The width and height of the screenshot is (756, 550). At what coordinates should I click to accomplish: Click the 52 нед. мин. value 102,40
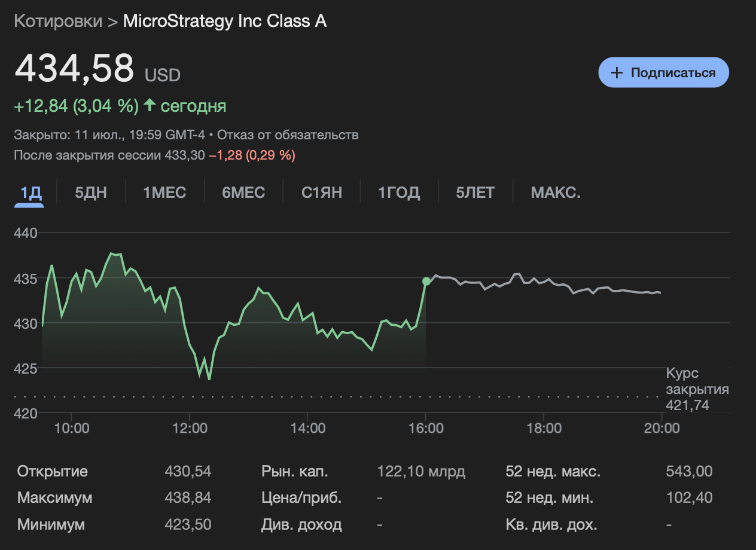pyautogui.click(x=689, y=497)
